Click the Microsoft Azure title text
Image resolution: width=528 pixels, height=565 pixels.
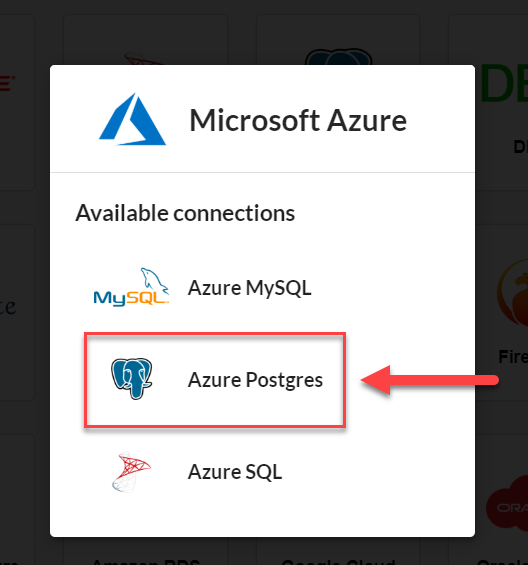[298, 120]
